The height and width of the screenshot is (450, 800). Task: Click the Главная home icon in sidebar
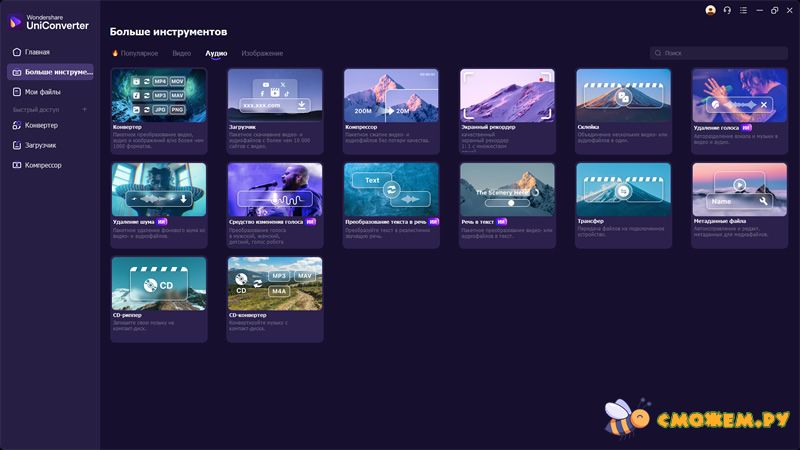[16, 52]
